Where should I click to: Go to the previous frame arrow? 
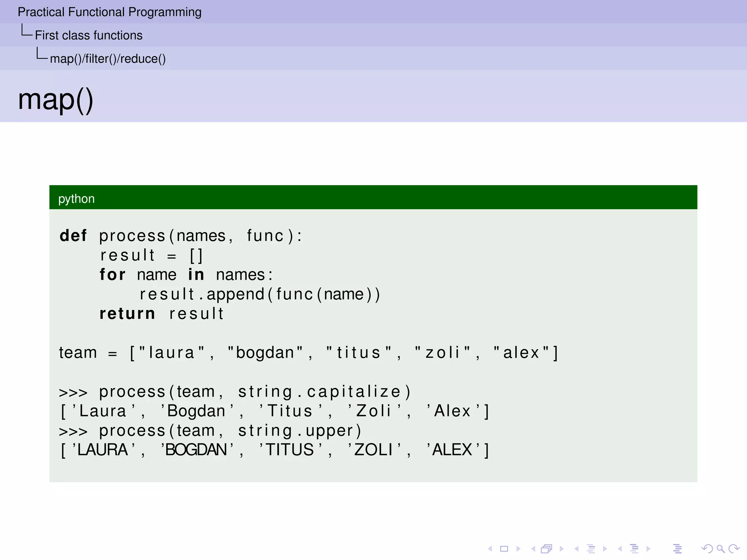(x=533, y=549)
